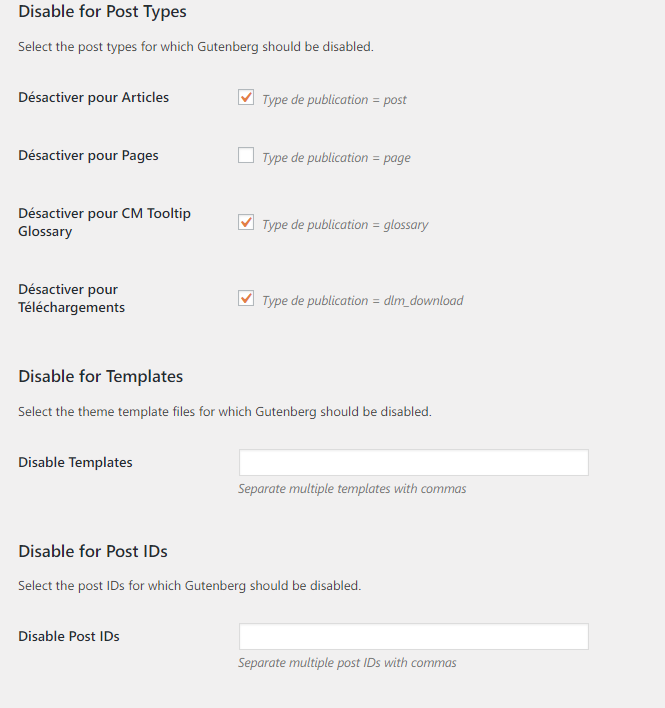The width and height of the screenshot is (665, 708).
Task: Click the 'Désactiver pour Articles' row label
Action: pyautogui.click(x=93, y=98)
